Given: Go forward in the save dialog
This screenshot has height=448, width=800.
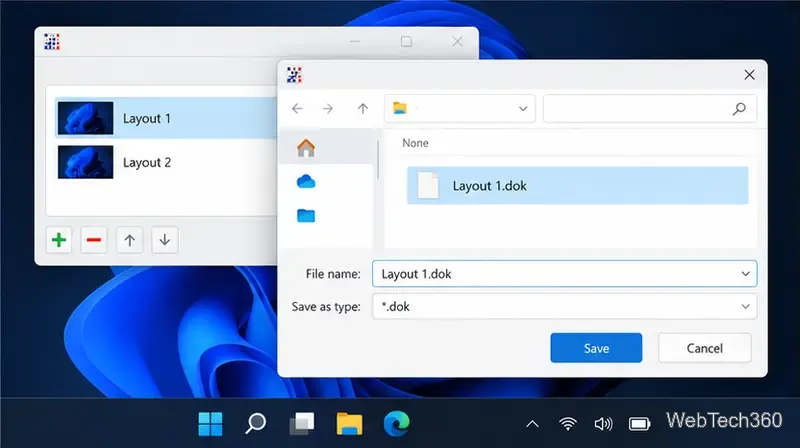Looking at the screenshot, I should tap(328, 108).
